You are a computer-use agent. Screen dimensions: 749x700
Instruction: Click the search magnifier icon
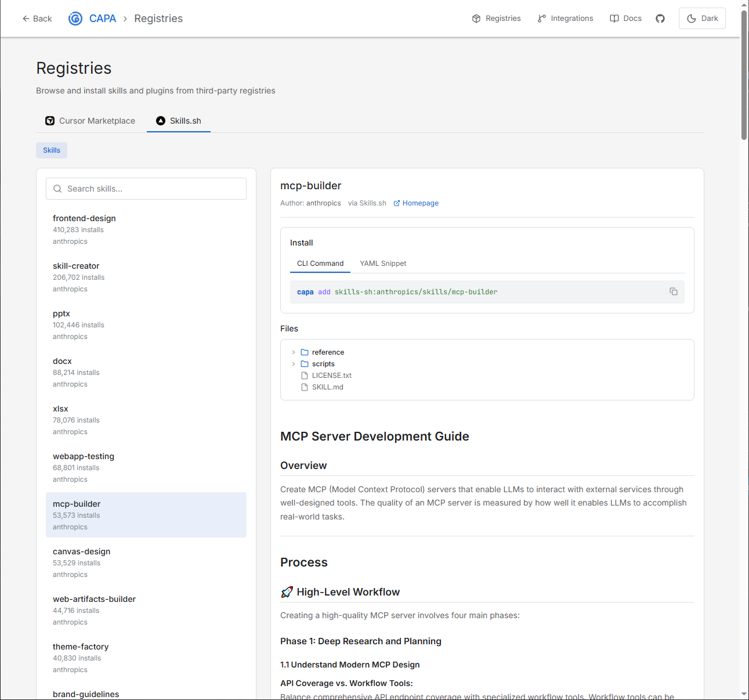tap(57, 189)
